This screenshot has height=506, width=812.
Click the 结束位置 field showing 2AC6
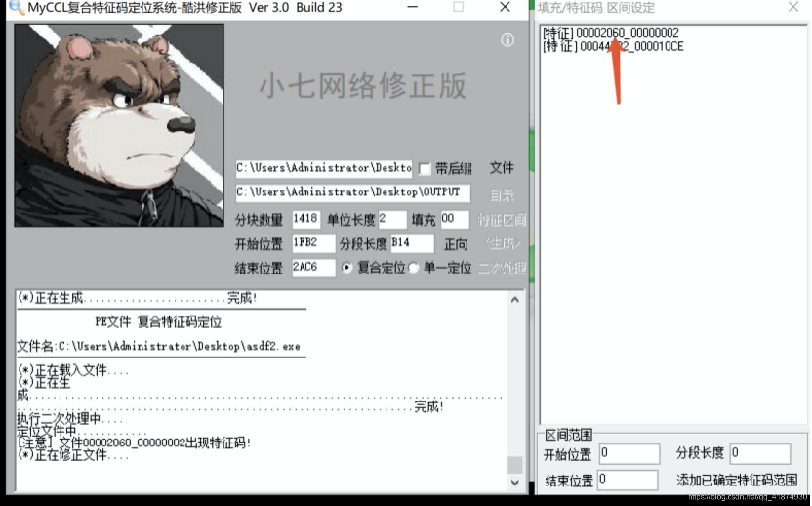314,268
